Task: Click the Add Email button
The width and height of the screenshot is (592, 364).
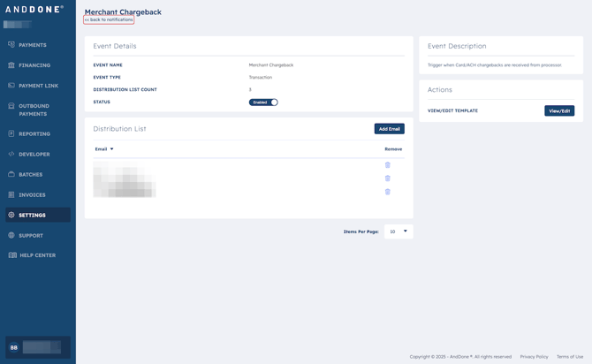Action: [x=389, y=129]
